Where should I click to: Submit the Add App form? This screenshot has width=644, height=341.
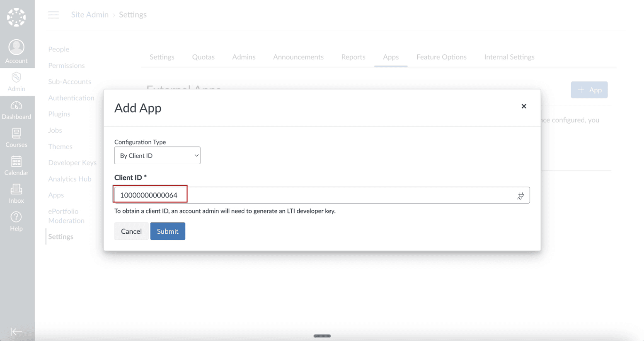pos(167,231)
